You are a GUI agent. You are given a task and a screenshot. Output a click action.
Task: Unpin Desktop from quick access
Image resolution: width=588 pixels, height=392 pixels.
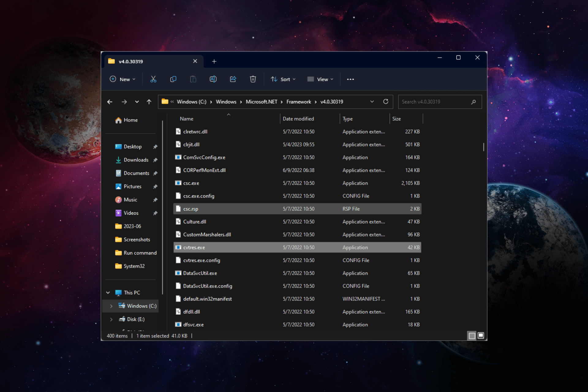pos(155,147)
